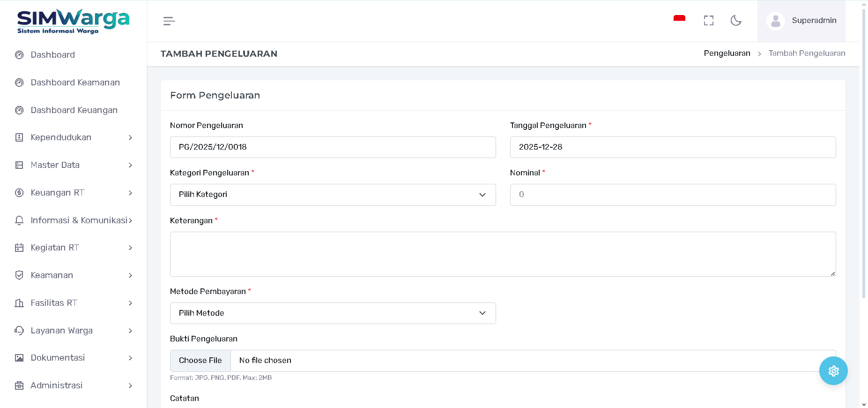Viewport: 868px width, 408px height.
Task: Open the Kategori Pengeluaran dropdown
Action: (x=333, y=195)
